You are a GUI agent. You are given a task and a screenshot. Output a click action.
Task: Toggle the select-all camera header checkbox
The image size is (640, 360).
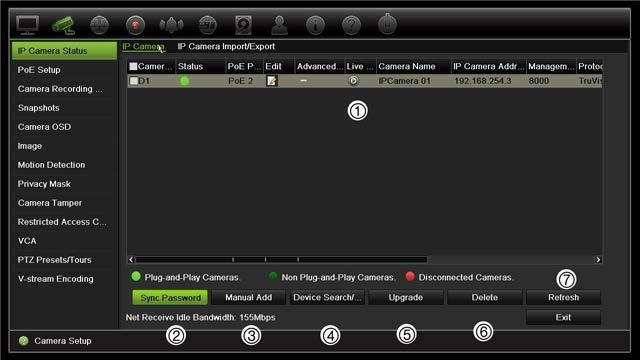pyautogui.click(x=133, y=66)
